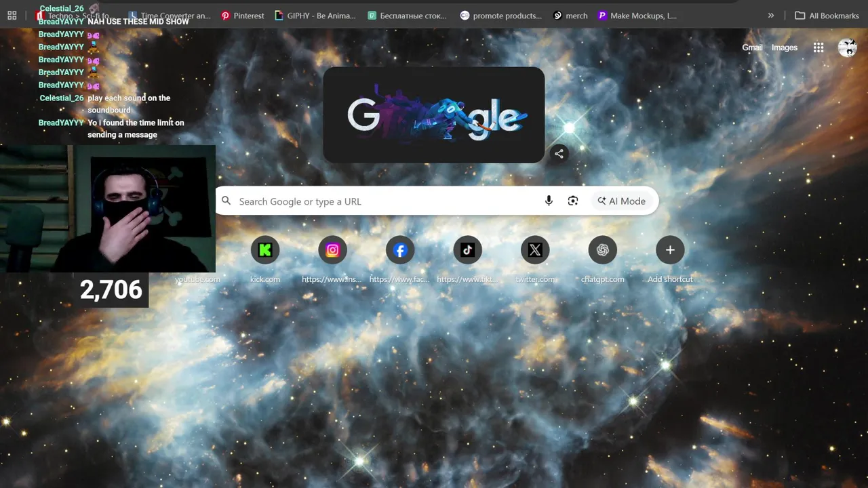
Task: Click the 2,706 viewer counter overlay
Action: [111, 290]
